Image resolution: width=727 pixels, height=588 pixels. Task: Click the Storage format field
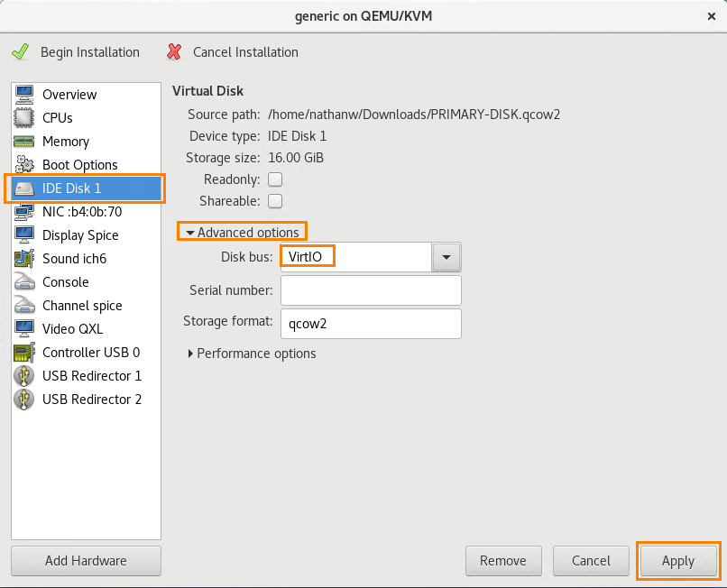(371, 323)
